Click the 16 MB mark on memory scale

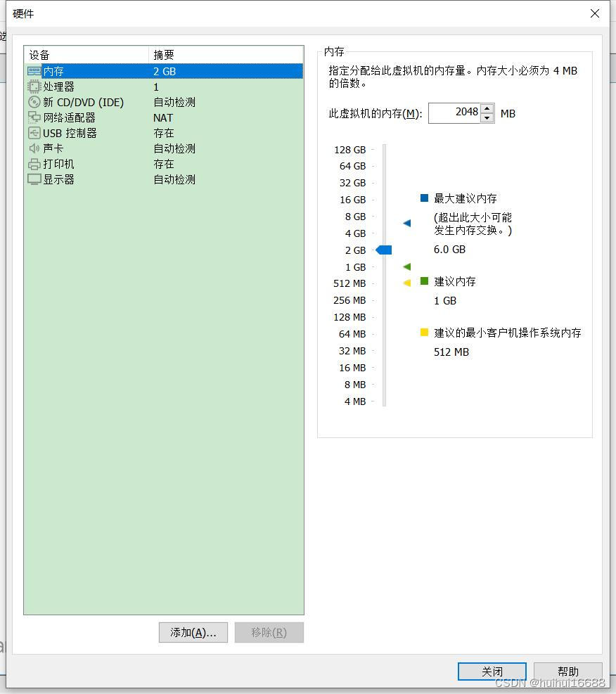(x=352, y=367)
